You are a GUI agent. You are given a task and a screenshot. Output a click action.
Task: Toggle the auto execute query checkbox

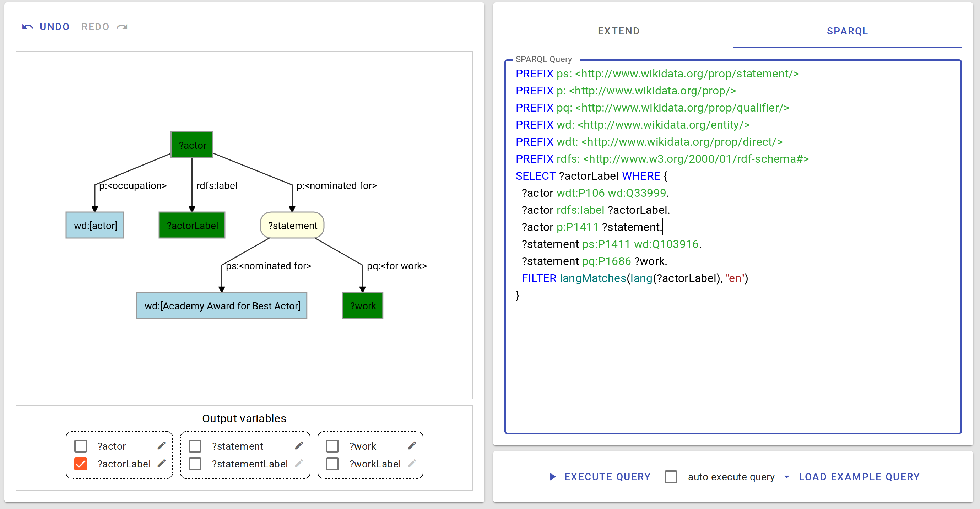click(x=671, y=476)
